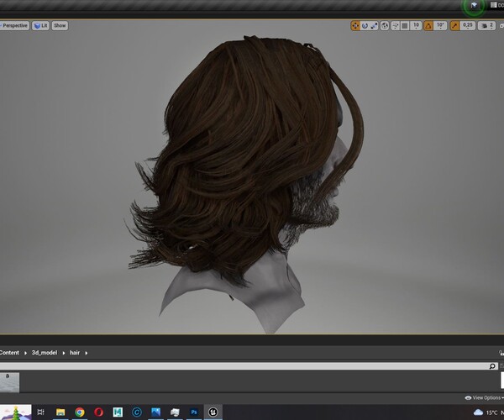Open File Explorer from taskbar
Viewport: 504px width, 420px height.
click(x=60, y=412)
